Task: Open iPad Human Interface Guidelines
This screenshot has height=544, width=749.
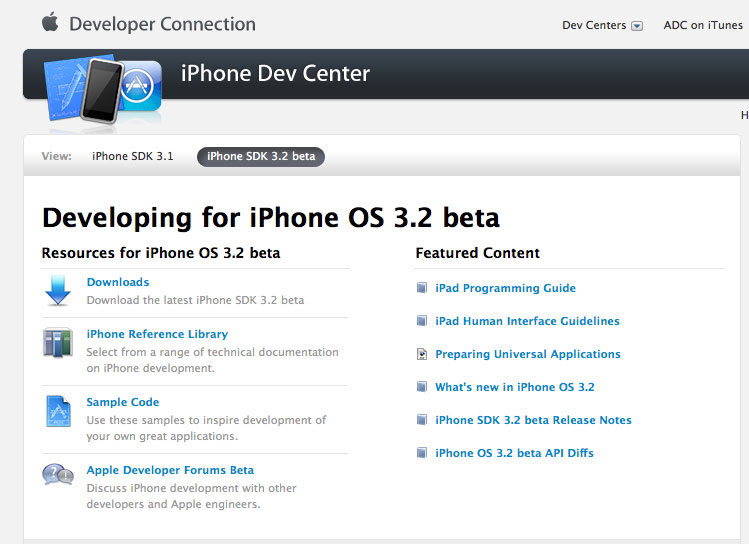Action: click(x=527, y=321)
